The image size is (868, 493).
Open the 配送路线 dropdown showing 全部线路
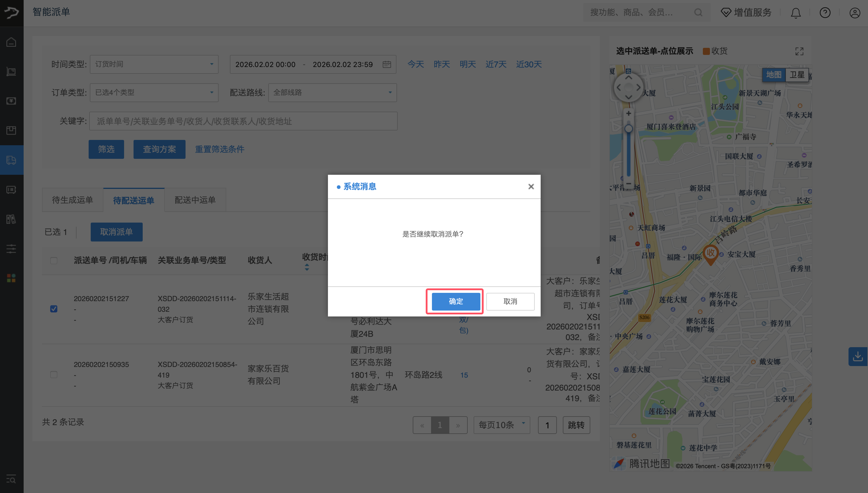point(332,92)
